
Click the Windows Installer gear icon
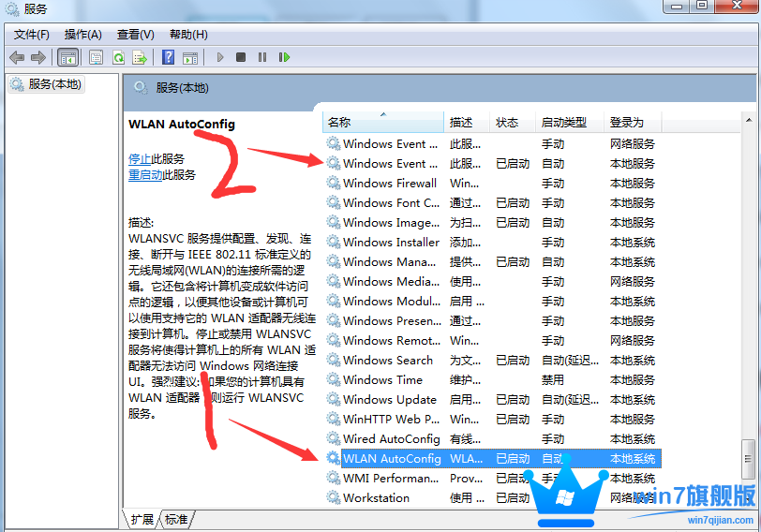[334, 242]
